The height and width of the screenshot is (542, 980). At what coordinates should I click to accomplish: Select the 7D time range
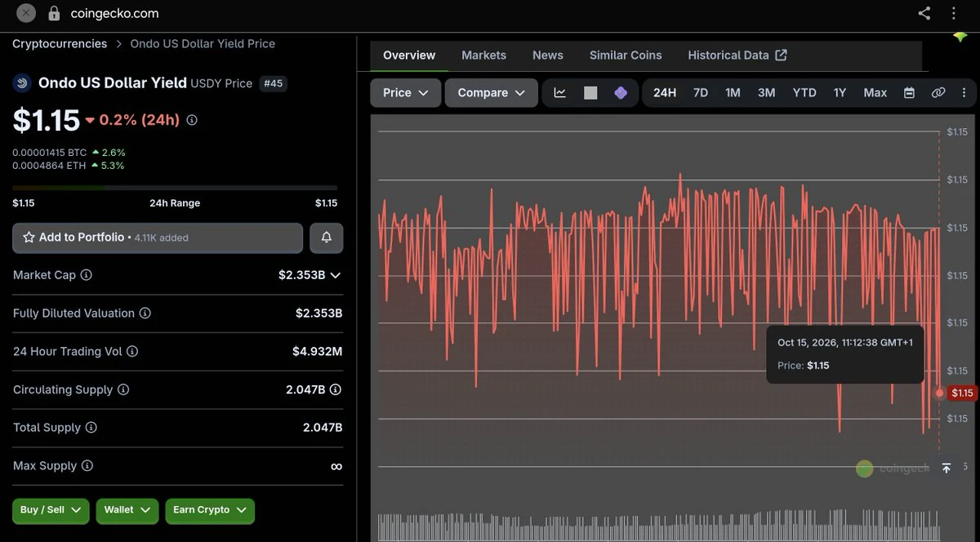coord(701,93)
